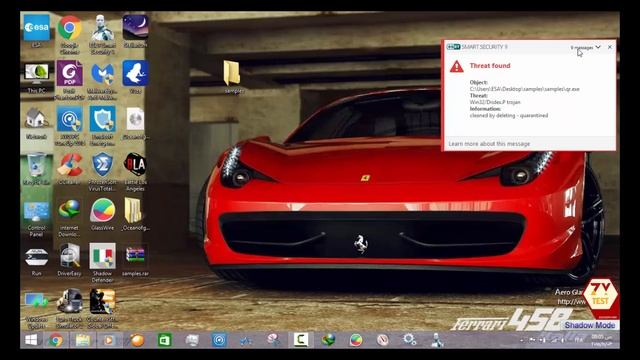Click the 'Threat found' heading text
Image resolution: width=640 pixels, height=360 pixels.
(490, 66)
